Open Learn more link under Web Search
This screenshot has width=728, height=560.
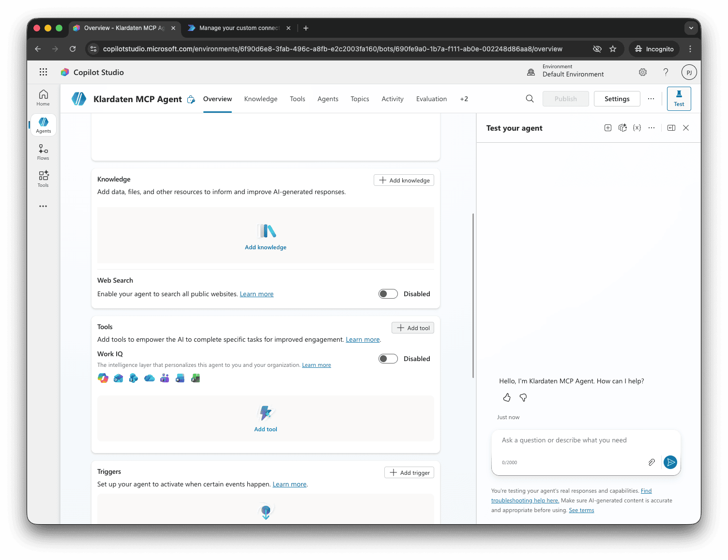coord(257,294)
